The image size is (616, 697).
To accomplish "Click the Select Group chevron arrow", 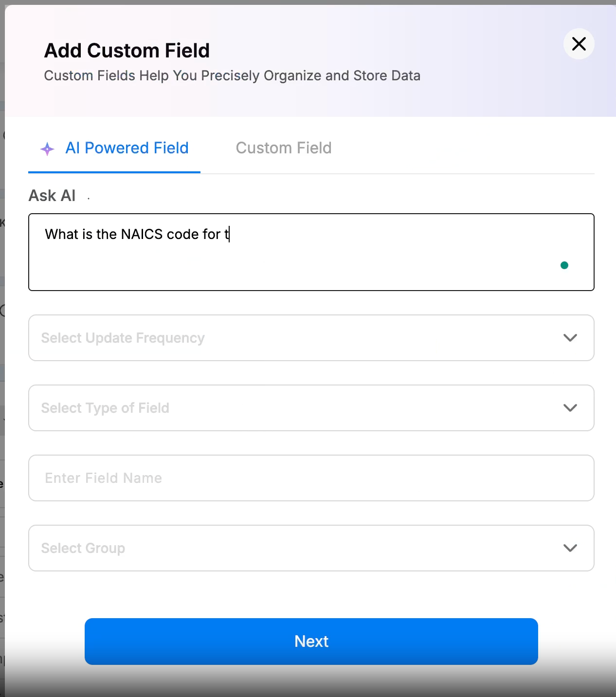I will (x=570, y=548).
